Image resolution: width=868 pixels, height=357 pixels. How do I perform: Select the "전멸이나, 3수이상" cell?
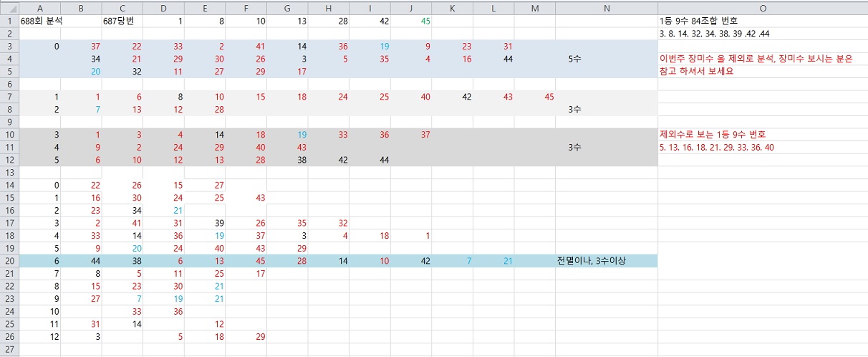pyautogui.click(x=592, y=260)
